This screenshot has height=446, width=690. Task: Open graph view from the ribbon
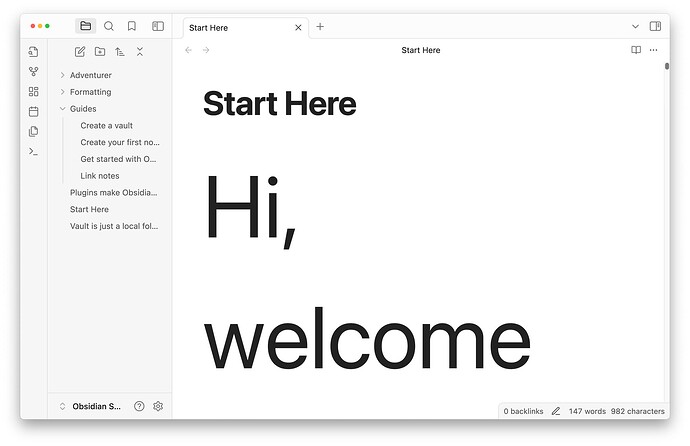[33, 72]
